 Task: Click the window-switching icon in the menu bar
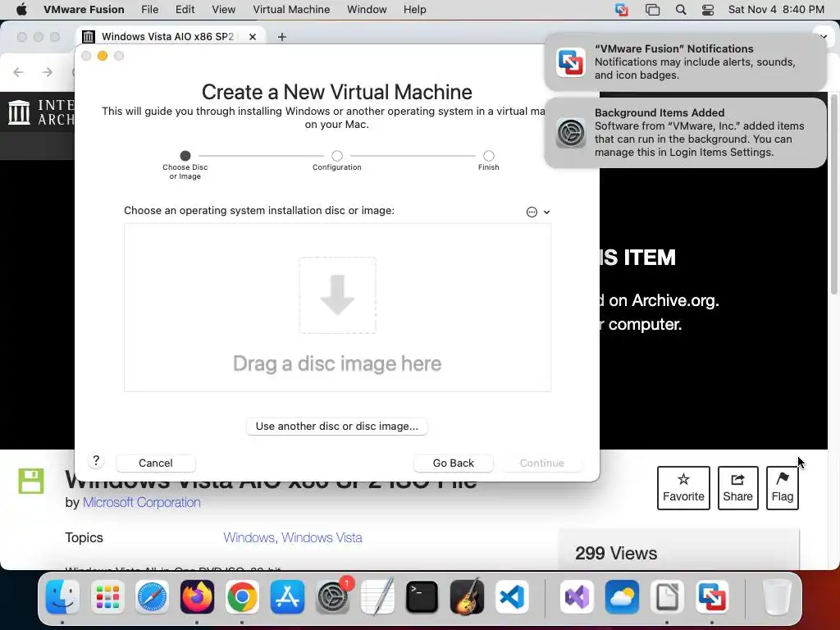[x=652, y=10]
